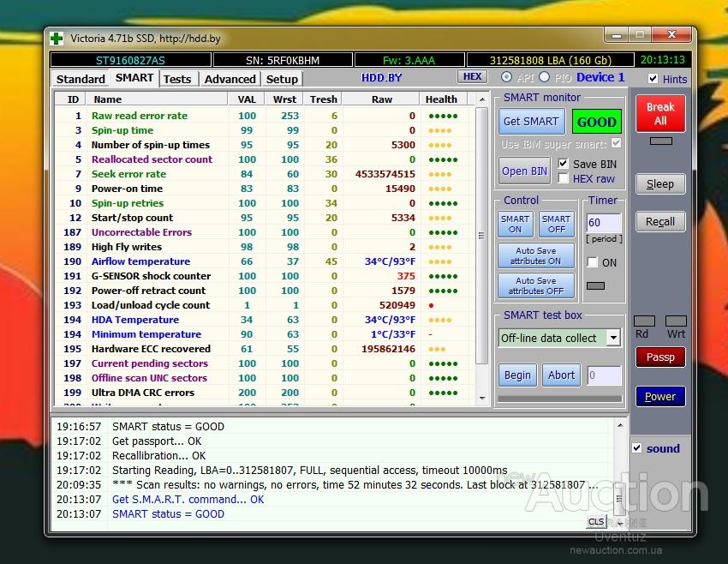Image resolution: width=728 pixels, height=564 pixels.
Task: Switch to the Standard tab
Action: 81,79
